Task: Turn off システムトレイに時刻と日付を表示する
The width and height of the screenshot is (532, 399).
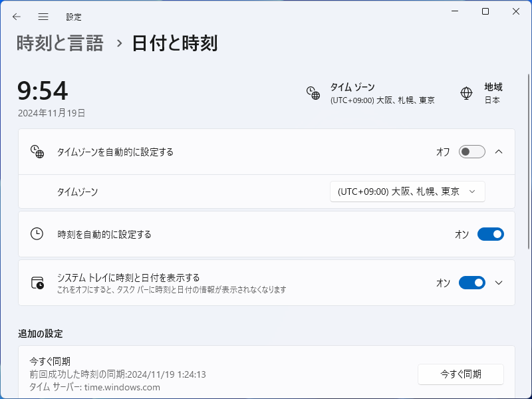Action: tap(472, 283)
